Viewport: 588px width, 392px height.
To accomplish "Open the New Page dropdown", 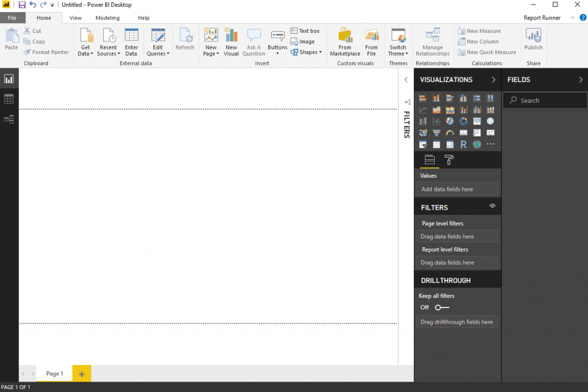I will point(211,43).
